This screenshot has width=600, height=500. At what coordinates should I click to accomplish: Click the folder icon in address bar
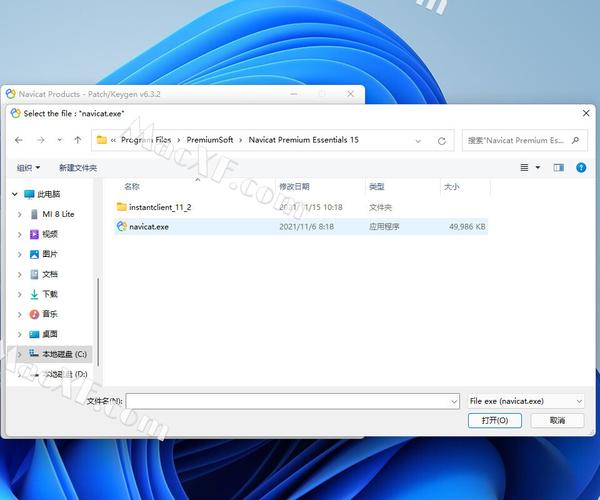pyautogui.click(x=102, y=140)
